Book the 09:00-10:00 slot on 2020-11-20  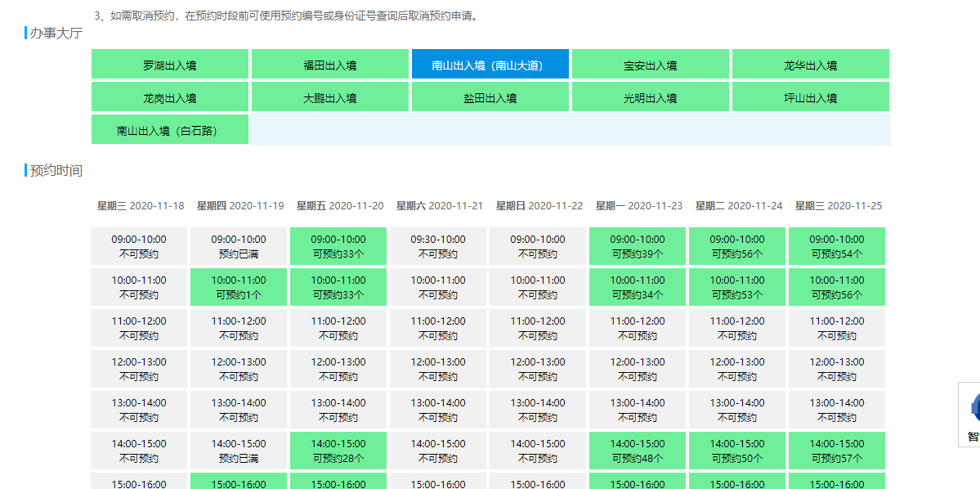click(338, 246)
